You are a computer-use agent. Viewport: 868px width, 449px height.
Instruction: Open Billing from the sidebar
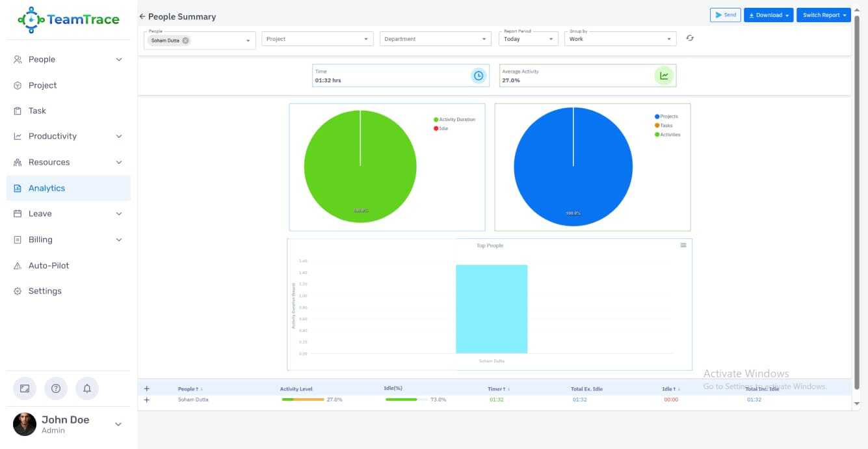(x=40, y=239)
